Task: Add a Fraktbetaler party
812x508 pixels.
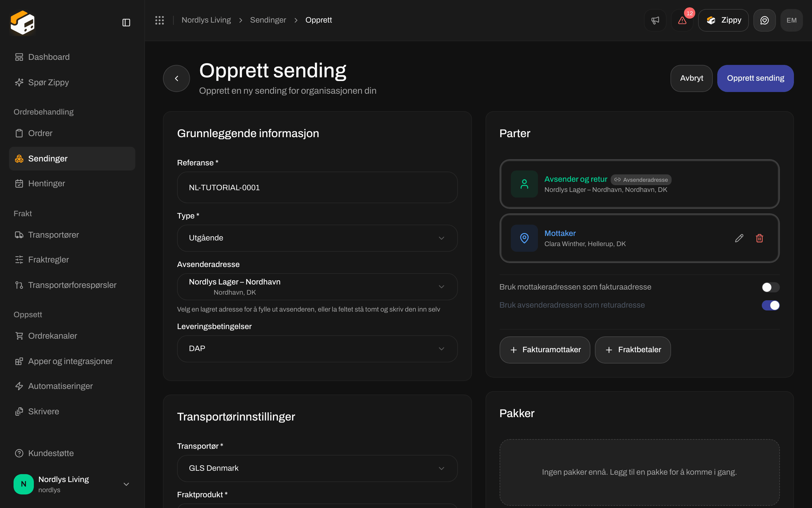Action: (633, 350)
